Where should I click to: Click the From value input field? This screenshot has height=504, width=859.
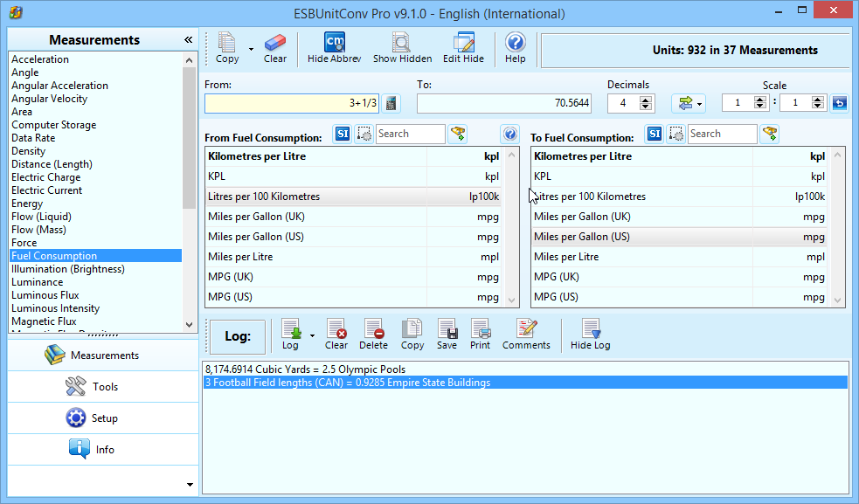coord(292,103)
